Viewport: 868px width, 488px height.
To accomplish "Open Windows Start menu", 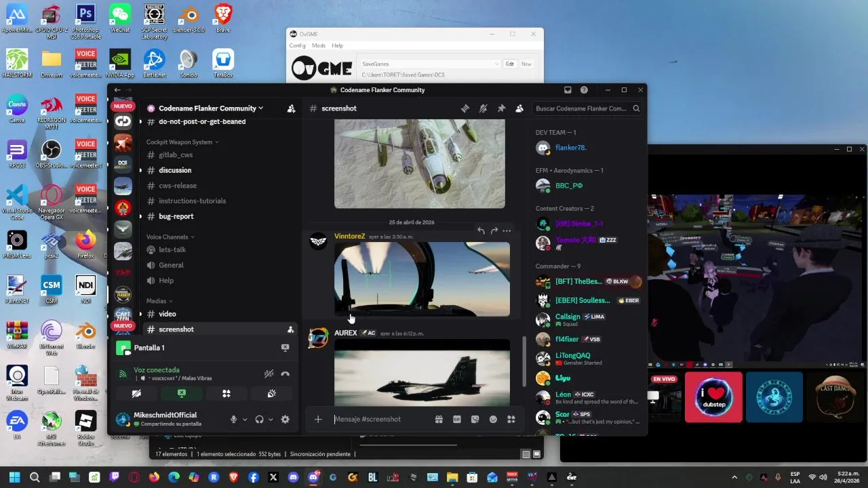I will pyautogui.click(x=15, y=477).
